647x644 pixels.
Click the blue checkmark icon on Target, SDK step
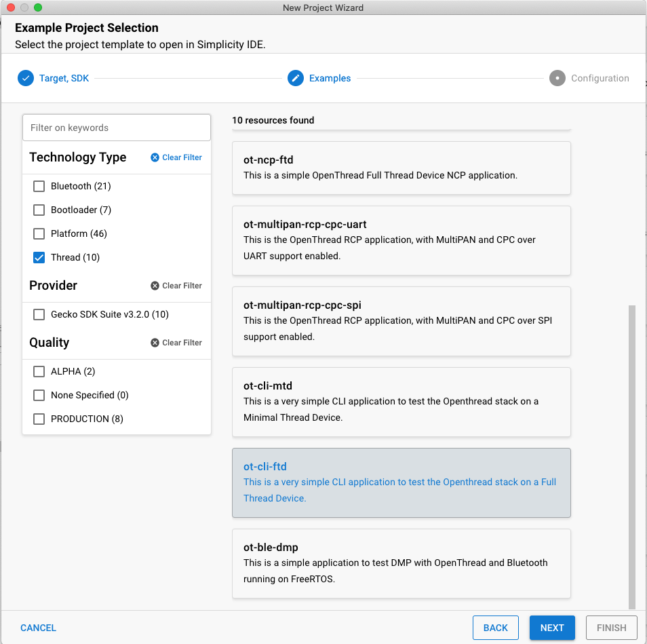[x=26, y=78]
